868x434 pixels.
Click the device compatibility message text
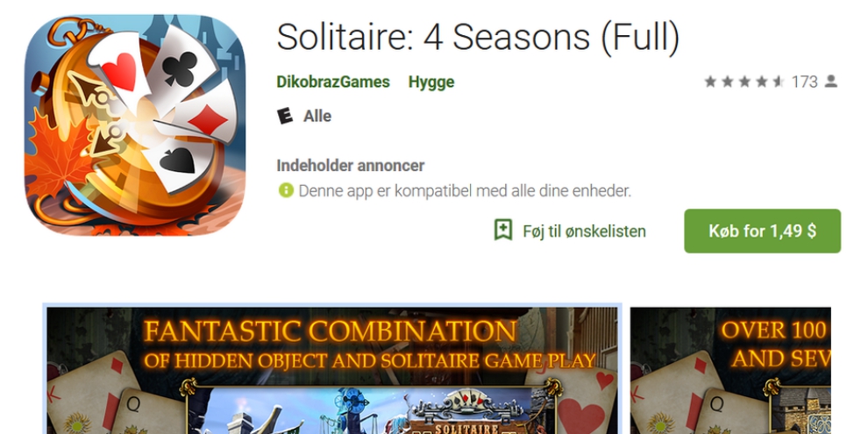pos(465,191)
